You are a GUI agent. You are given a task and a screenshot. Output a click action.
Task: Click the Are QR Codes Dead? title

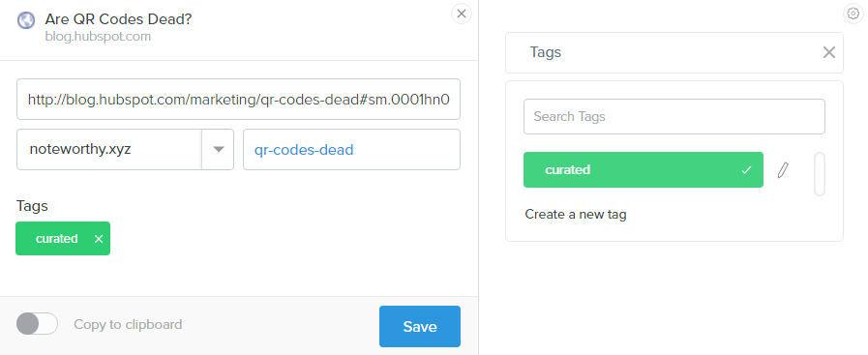[x=118, y=19]
